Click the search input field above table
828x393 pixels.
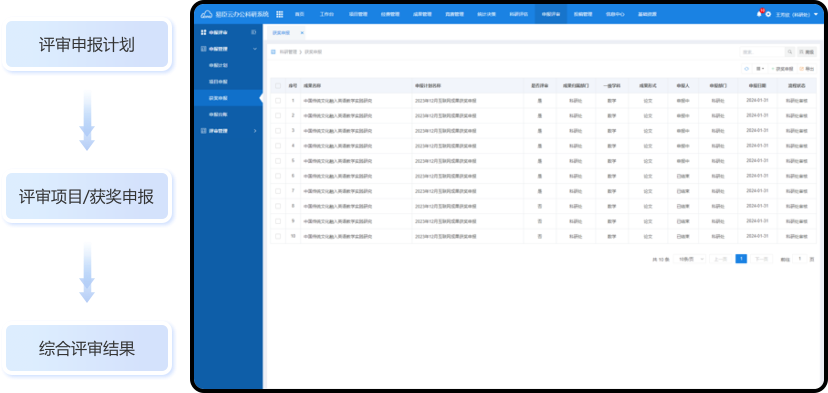pyautogui.click(x=763, y=52)
